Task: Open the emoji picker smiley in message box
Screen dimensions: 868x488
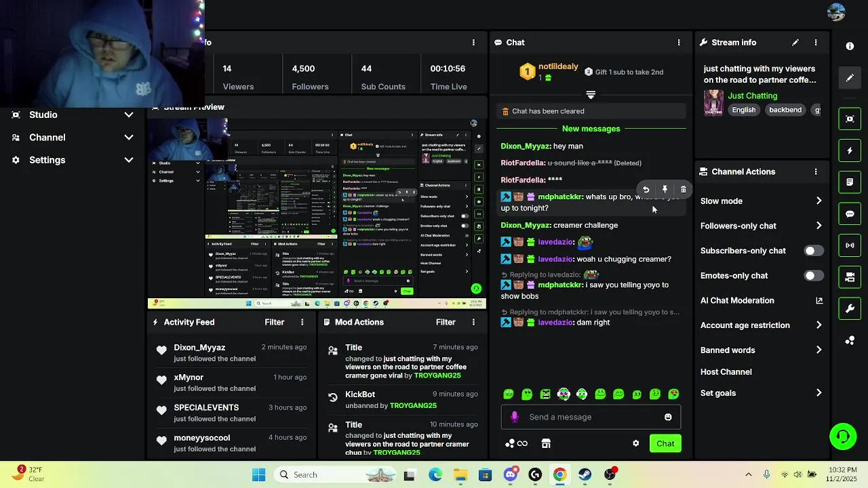Action: coord(668,417)
